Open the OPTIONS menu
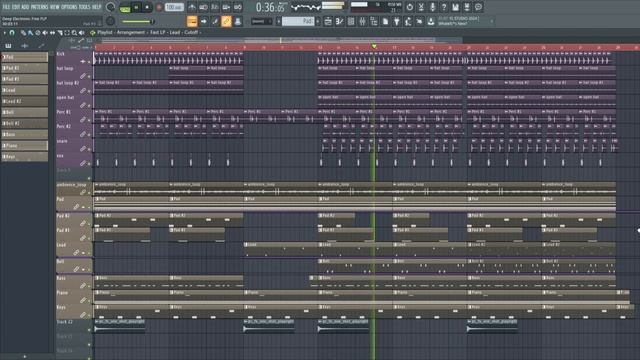Screen dimensions: 640x360 [69, 7]
